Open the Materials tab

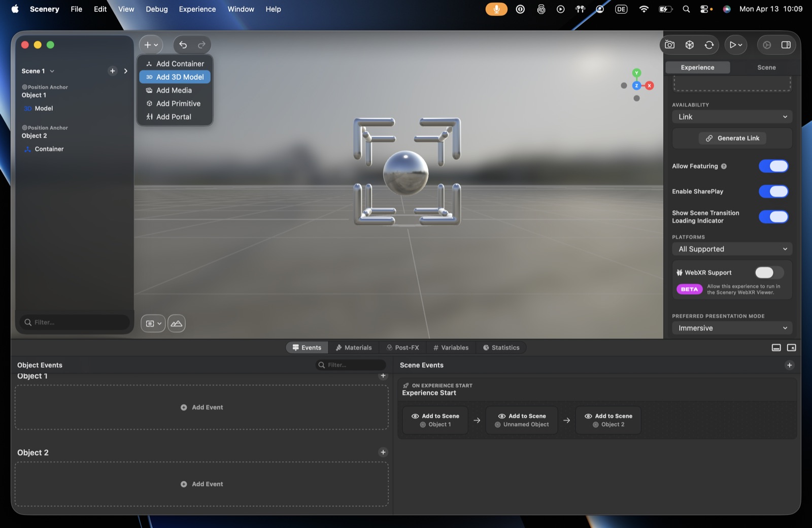point(354,348)
